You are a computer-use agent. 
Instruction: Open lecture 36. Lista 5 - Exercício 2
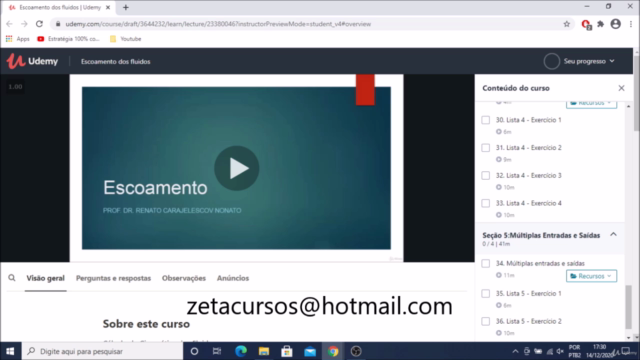pyautogui.click(x=529, y=322)
